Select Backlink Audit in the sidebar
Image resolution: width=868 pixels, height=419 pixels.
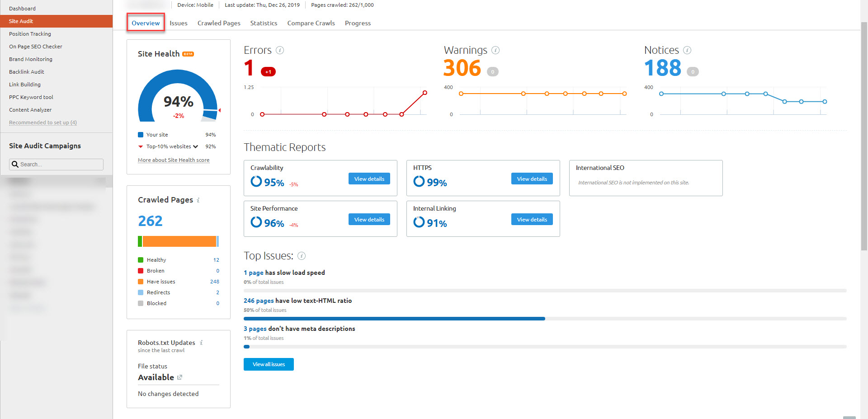27,72
